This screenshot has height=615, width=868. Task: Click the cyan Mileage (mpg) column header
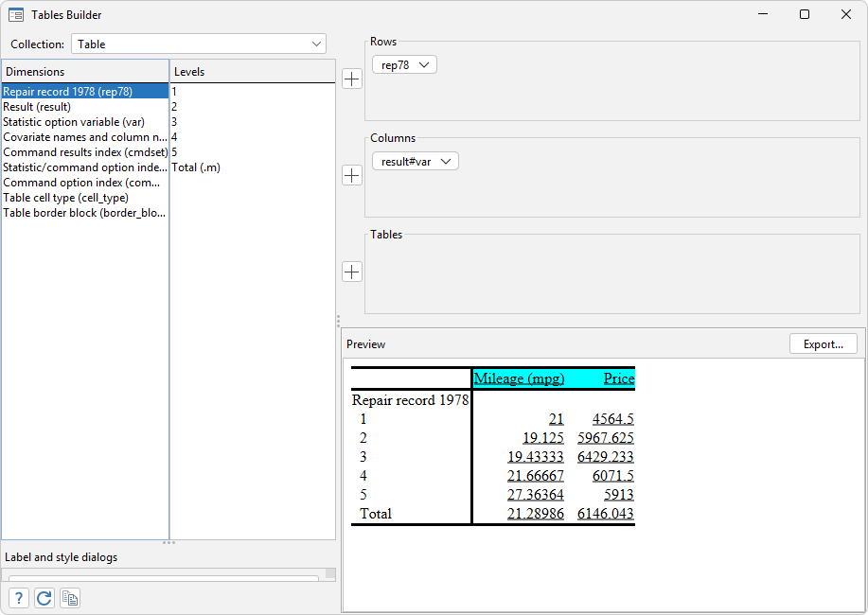click(x=519, y=378)
